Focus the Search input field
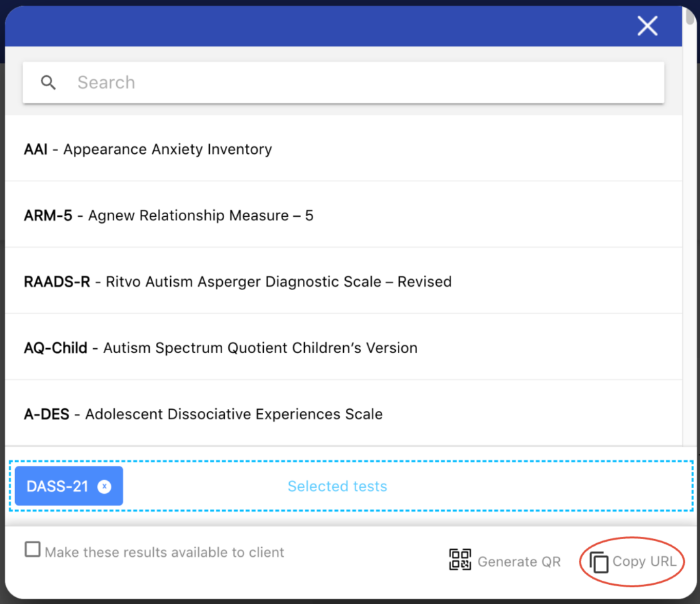700x604 pixels. pos(343,83)
